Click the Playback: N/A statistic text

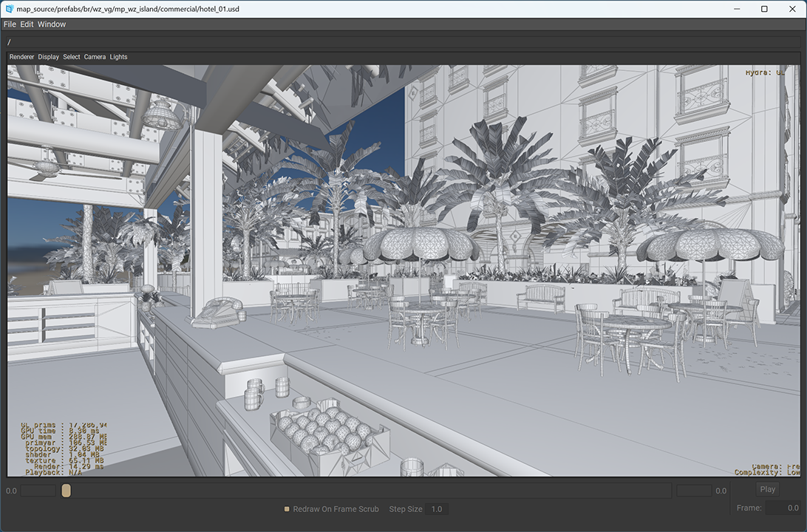[53, 472]
